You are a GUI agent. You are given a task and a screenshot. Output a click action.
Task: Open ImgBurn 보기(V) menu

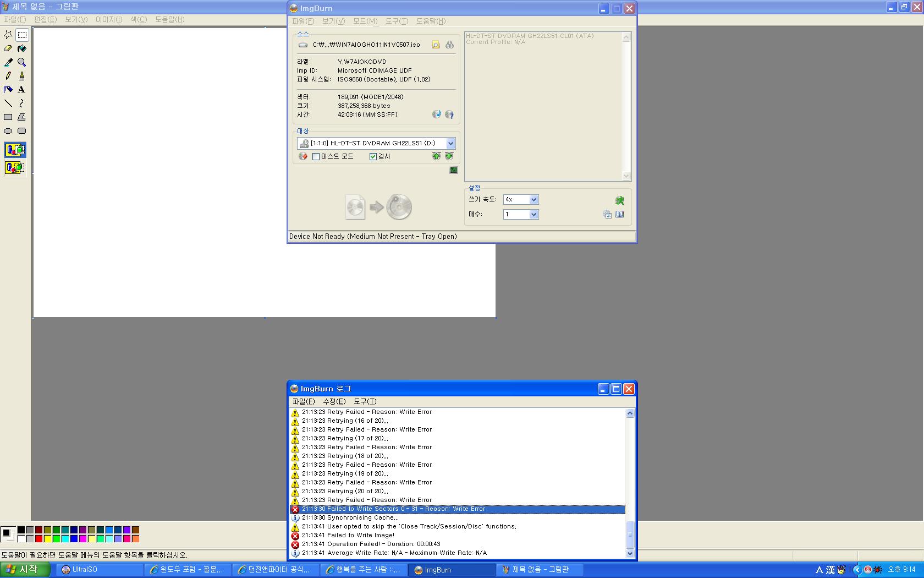tap(333, 21)
